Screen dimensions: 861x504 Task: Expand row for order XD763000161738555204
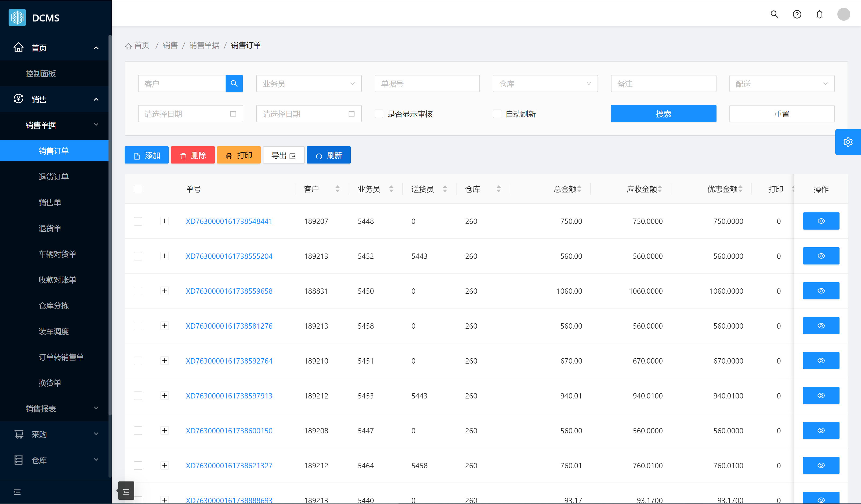165,256
